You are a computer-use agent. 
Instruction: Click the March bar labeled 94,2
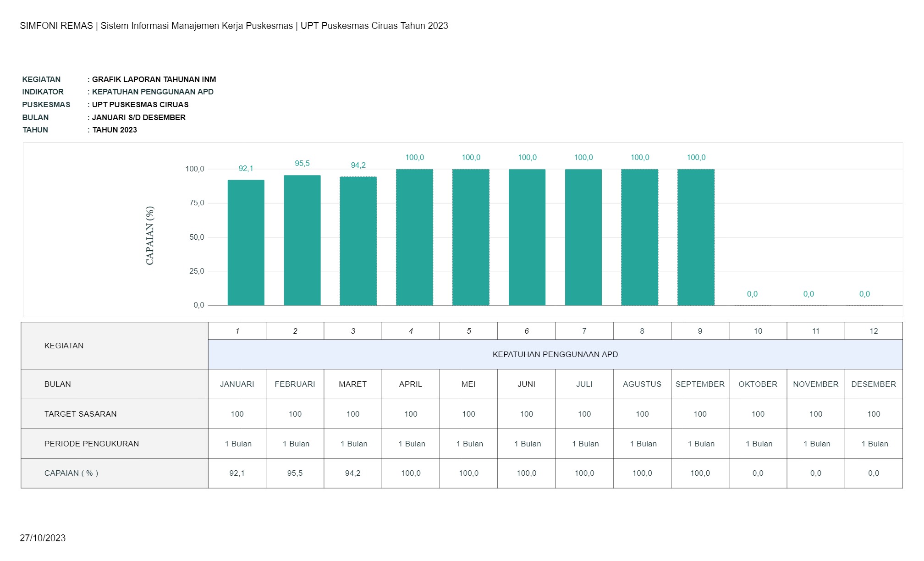358,241
